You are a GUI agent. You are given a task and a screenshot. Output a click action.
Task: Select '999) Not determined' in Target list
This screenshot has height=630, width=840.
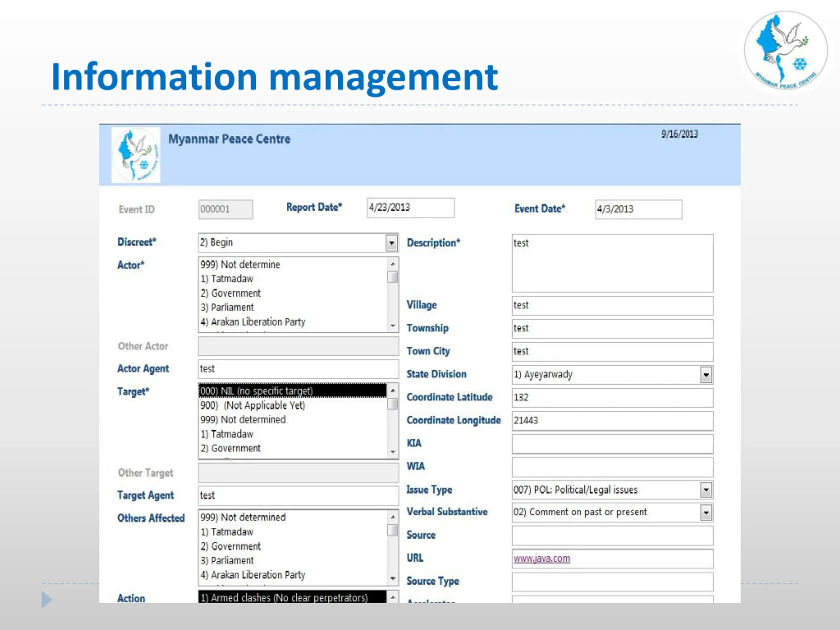[293, 420]
